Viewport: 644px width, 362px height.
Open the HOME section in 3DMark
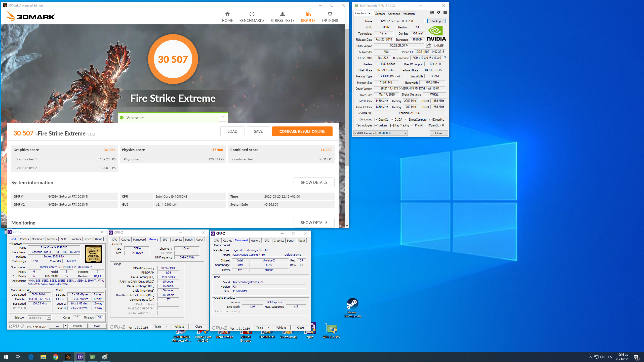(227, 17)
